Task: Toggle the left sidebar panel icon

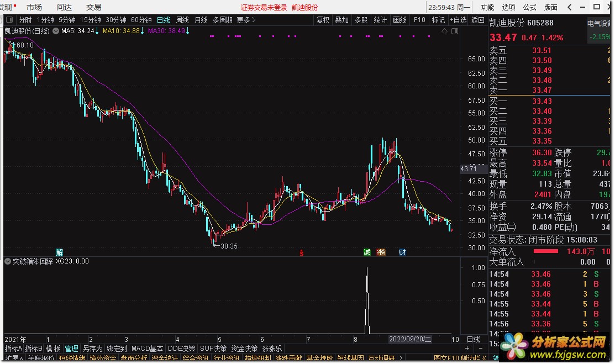Action: (x=9, y=20)
